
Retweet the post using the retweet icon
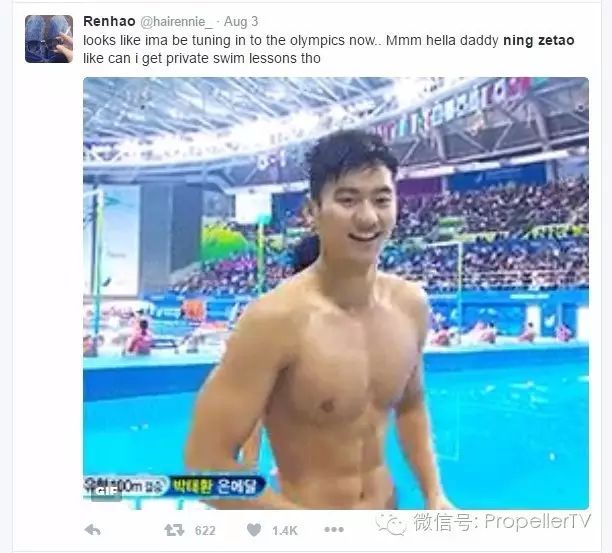coord(174,530)
